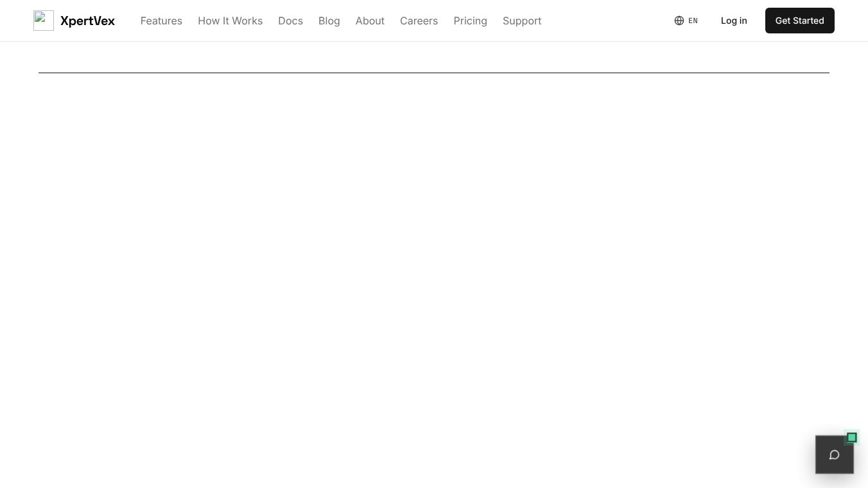The width and height of the screenshot is (868, 488).
Task: Click the Get Started button
Action: [799, 21]
